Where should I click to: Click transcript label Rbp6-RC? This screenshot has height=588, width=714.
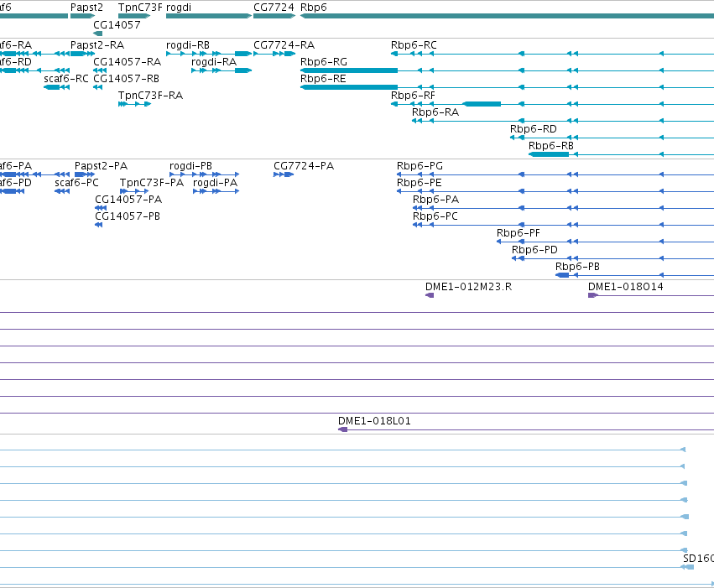tap(414, 45)
